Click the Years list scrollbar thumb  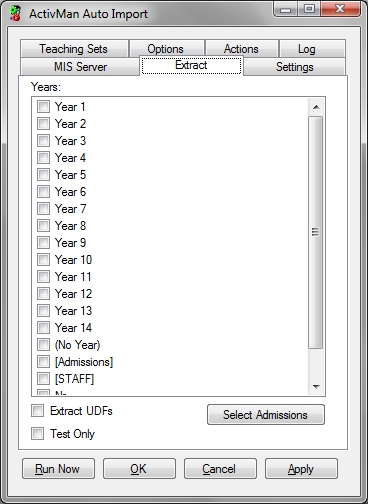315,232
